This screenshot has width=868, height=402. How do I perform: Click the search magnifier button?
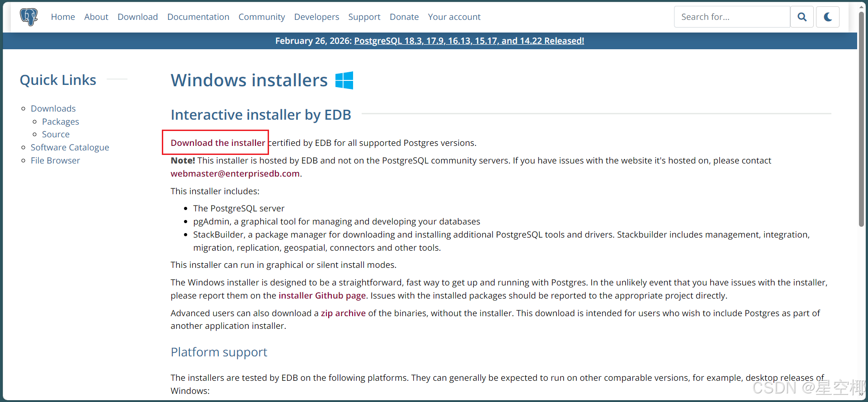pos(802,17)
